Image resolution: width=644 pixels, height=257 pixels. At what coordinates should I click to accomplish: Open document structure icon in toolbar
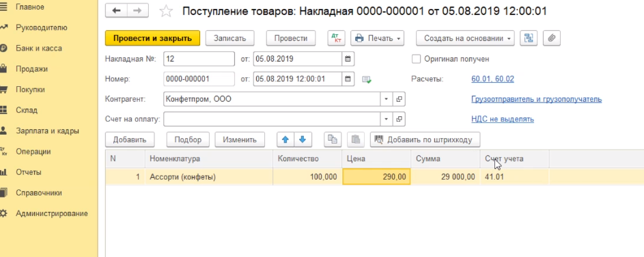pyautogui.click(x=529, y=38)
